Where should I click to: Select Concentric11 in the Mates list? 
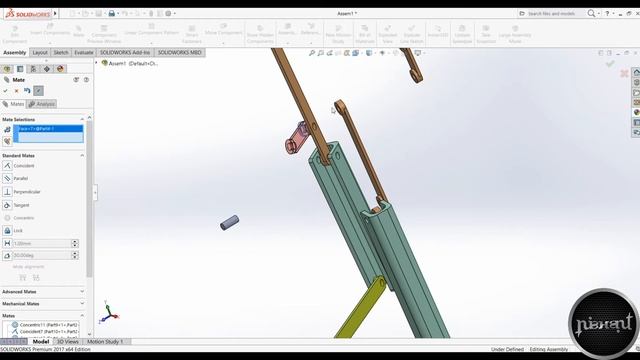tap(45, 325)
